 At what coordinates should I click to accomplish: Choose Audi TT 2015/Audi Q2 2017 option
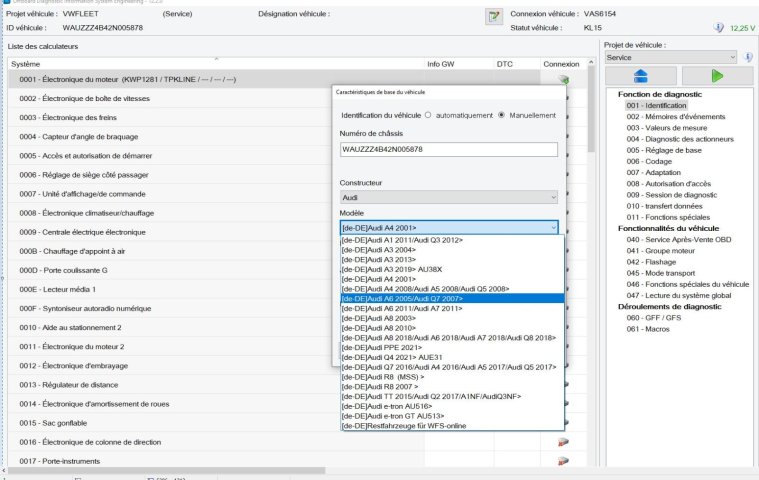click(x=453, y=396)
